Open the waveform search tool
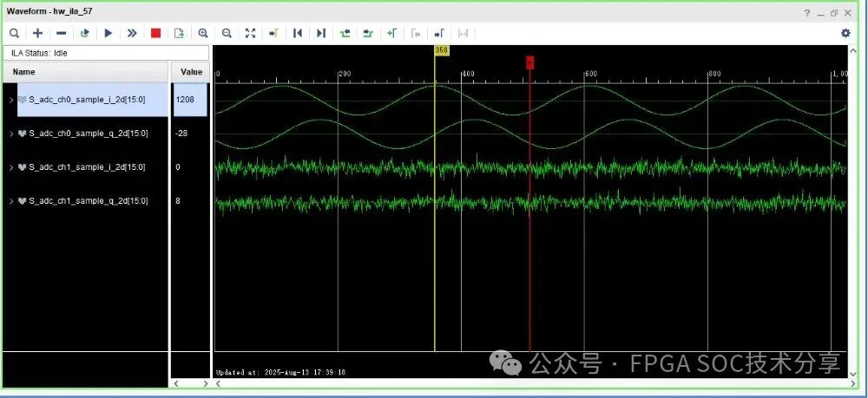Image resolution: width=868 pixels, height=398 pixels. (x=15, y=33)
